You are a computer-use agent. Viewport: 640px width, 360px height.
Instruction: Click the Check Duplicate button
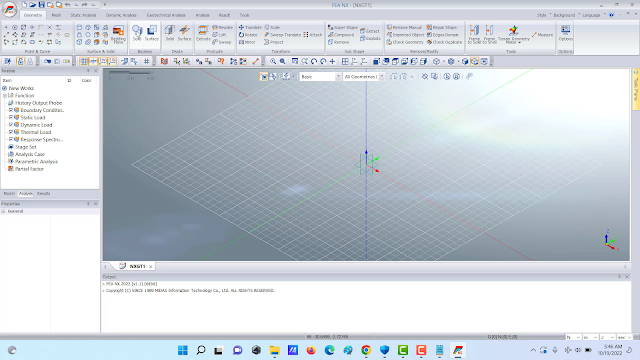pos(444,42)
